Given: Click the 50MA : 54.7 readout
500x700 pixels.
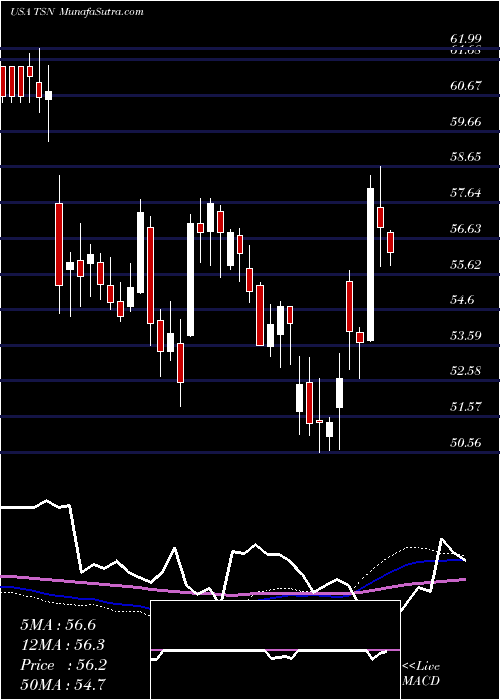Looking at the screenshot, I should point(62,684).
